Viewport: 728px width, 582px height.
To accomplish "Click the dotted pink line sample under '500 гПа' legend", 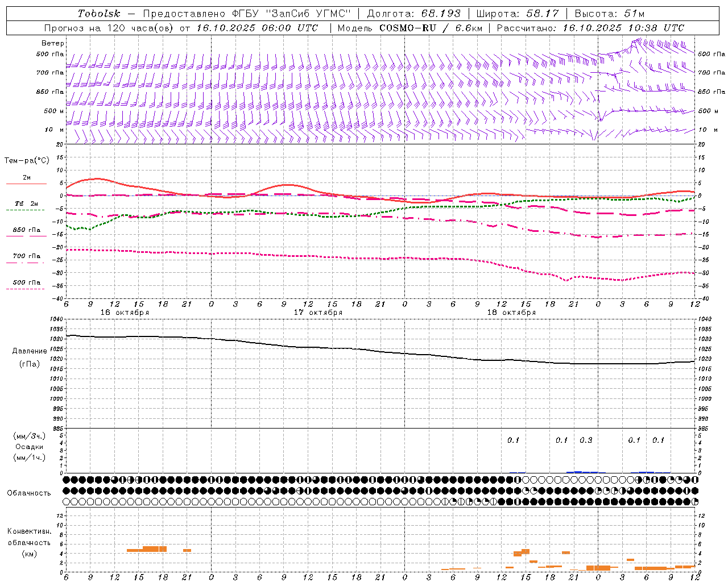I will [25, 289].
